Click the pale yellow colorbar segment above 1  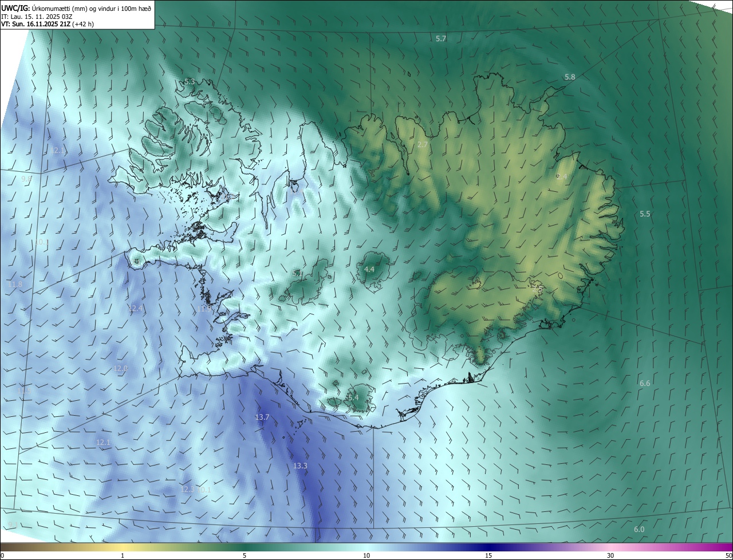123,547
